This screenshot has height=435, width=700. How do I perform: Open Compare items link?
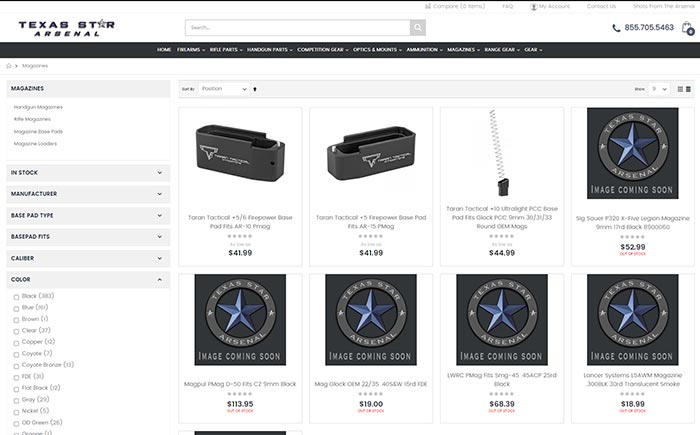pyautogui.click(x=454, y=6)
